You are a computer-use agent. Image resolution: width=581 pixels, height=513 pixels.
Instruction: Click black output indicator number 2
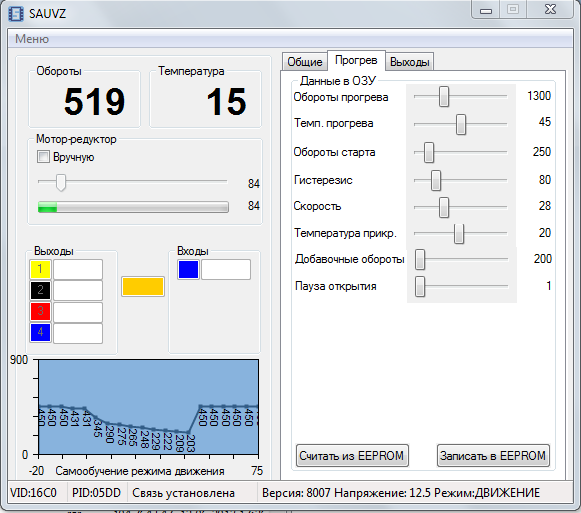(40, 290)
